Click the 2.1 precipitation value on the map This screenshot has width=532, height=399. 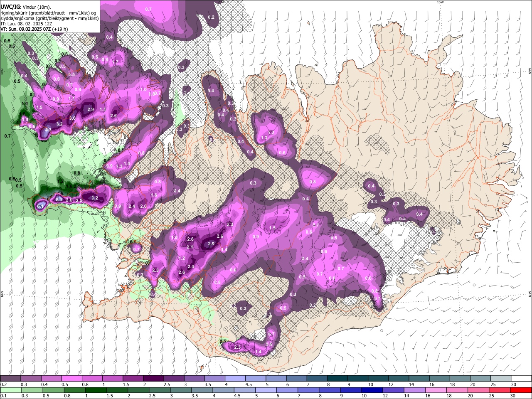tap(190, 247)
